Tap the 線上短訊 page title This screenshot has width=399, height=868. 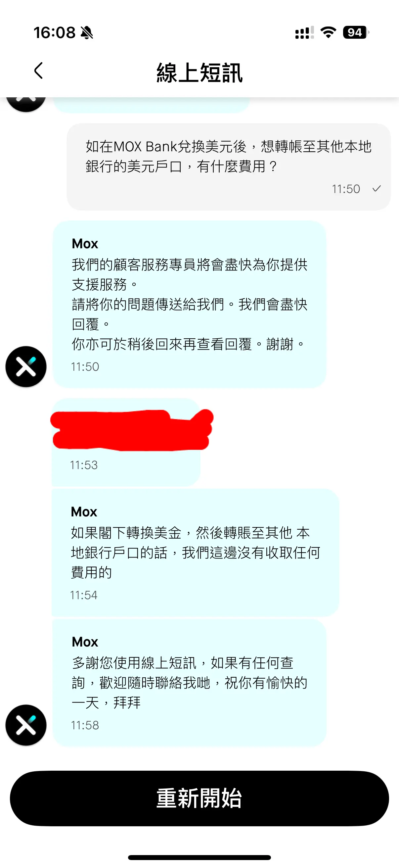point(199,72)
